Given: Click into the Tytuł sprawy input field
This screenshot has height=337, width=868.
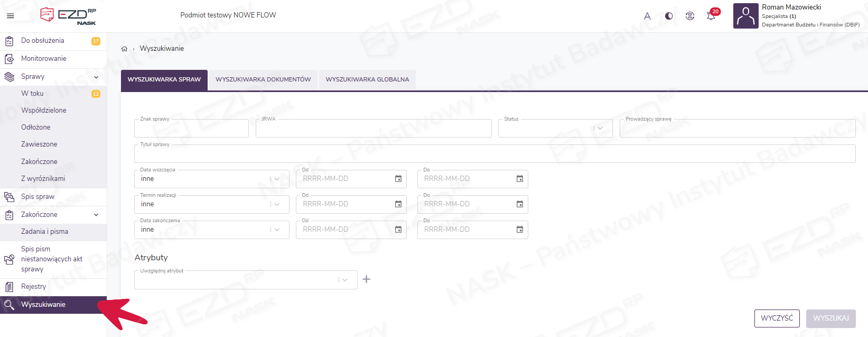Looking at the screenshot, I should (x=494, y=154).
